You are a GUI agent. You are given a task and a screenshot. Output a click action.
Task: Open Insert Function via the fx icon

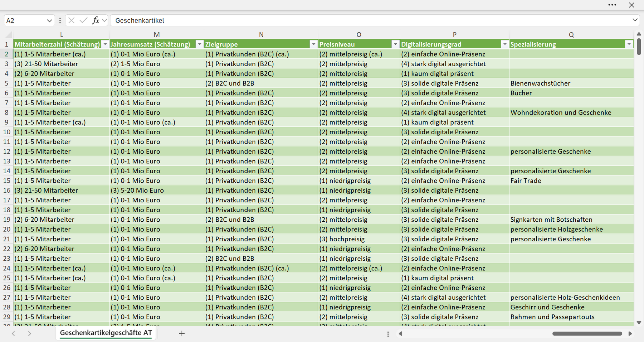96,20
